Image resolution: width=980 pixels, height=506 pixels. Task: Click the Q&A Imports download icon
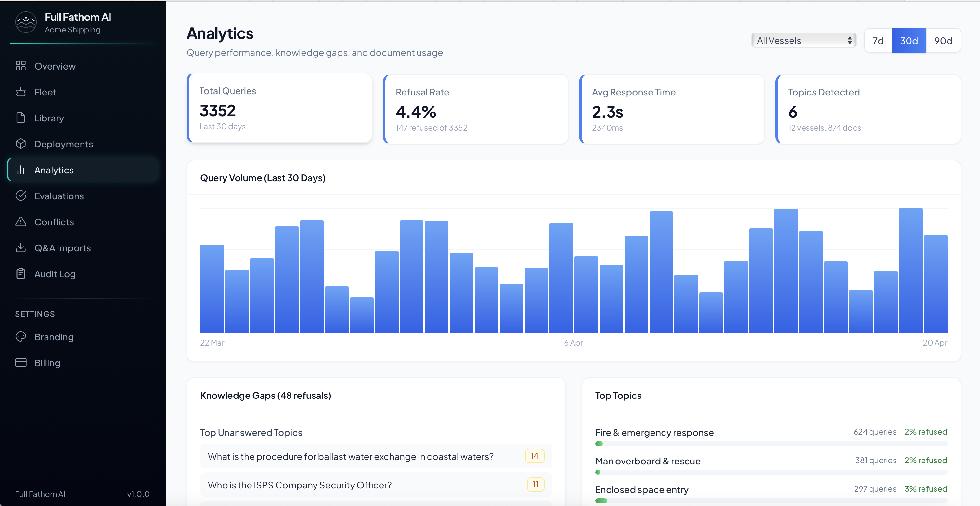point(20,247)
